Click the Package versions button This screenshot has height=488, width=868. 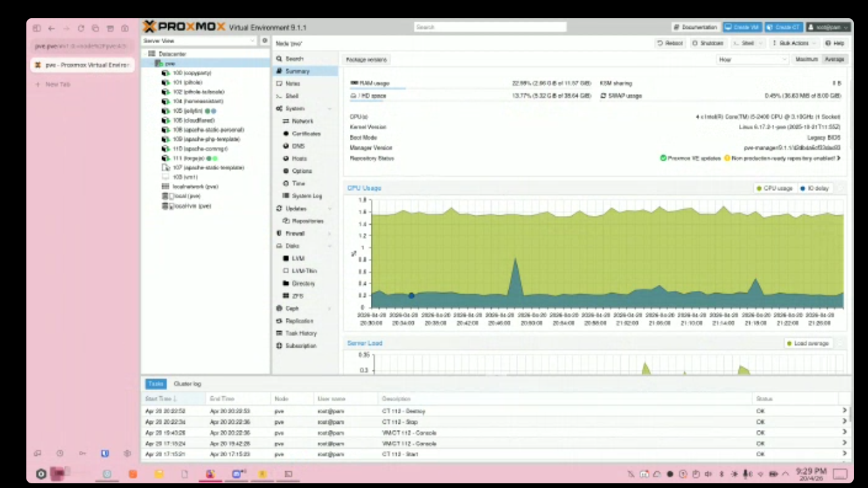point(366,59)
